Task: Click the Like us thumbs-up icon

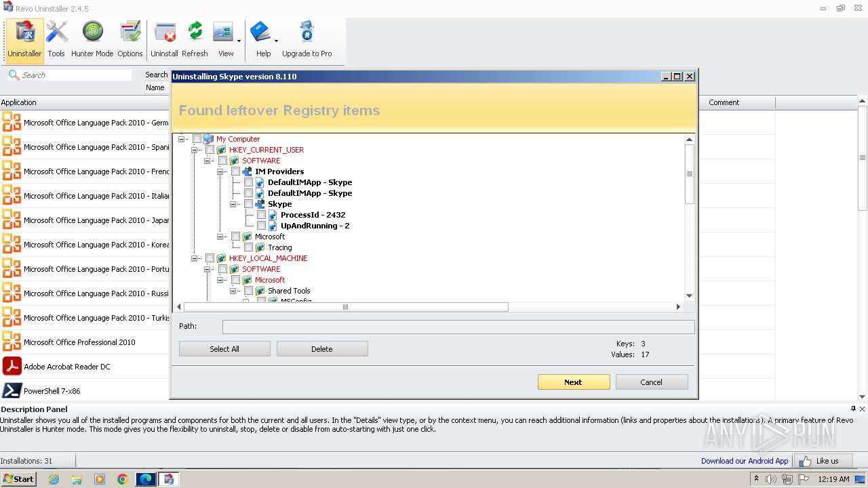Action: [805, 461]
